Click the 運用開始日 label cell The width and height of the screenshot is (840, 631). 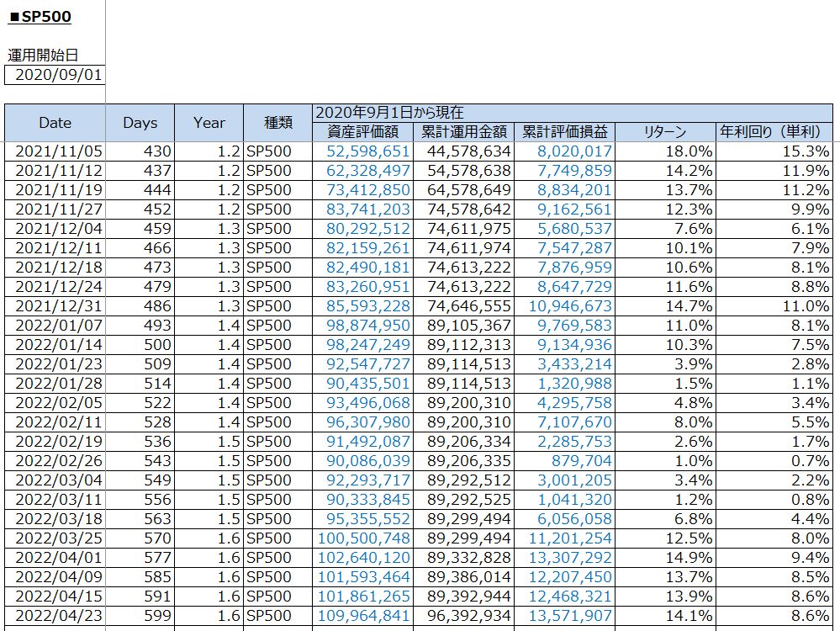(x=43, y=55)
